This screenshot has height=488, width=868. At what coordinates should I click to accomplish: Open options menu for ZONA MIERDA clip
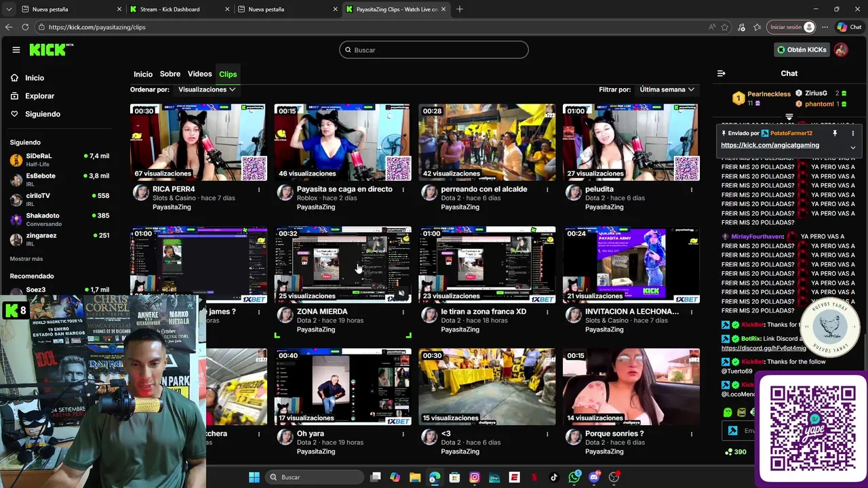click(x=403, y=312)
